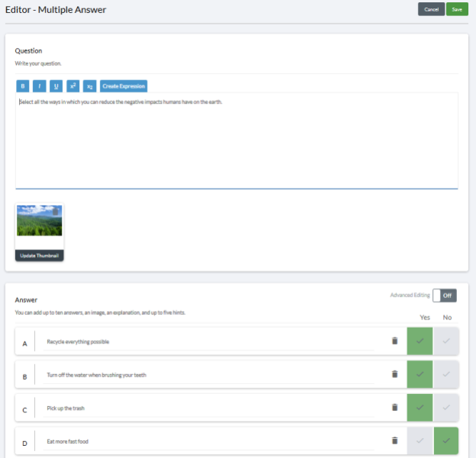Image resolution: width=476 pixels, height=458 pixels.
Task: Click the Create Expression button
Action: (x=124, y=86)
